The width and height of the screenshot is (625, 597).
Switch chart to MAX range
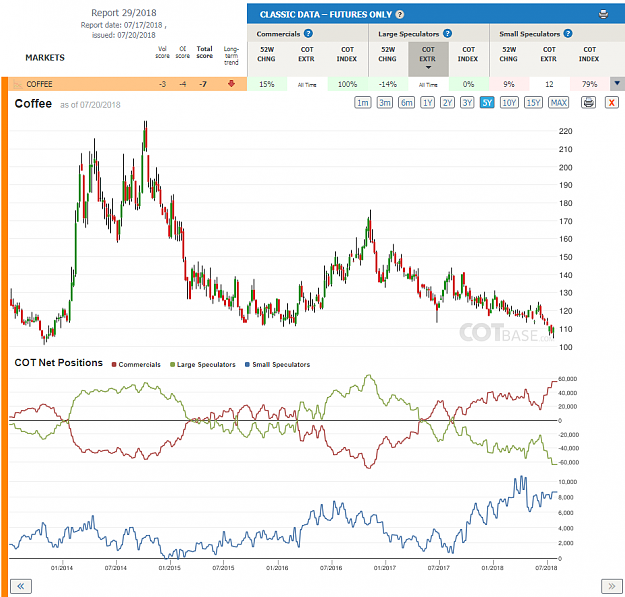coord(558,103)
